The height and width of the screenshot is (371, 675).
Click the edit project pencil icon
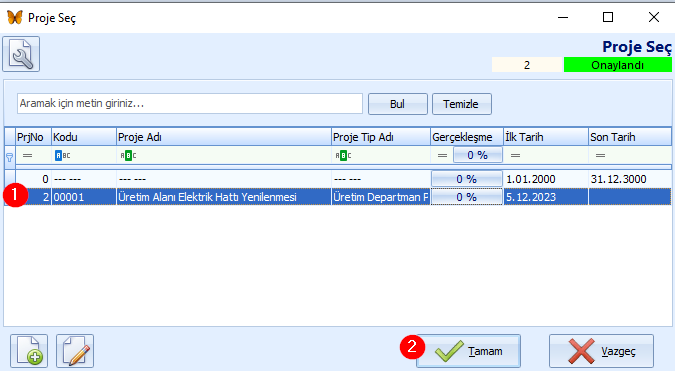click(x=75, y=351)
